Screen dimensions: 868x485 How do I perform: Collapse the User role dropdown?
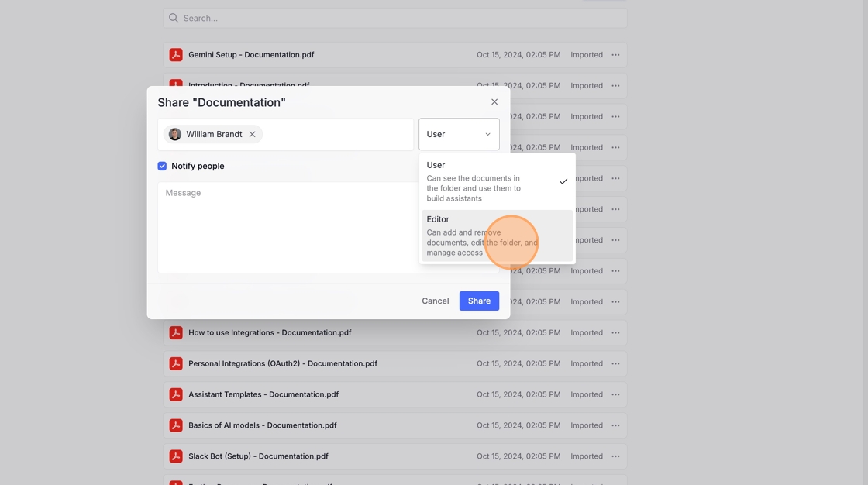point(459,134)
